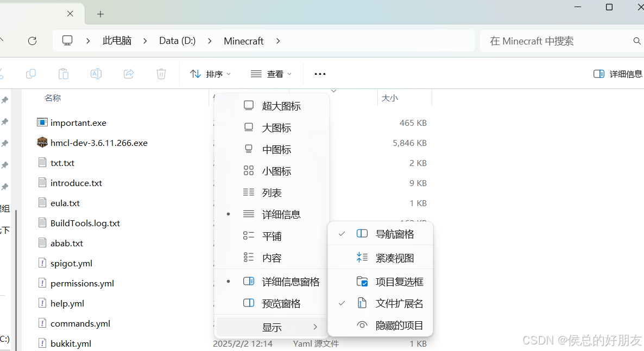Click the paste clipboard icon in toolbar
Image resolution: width=644 pixels, height=351 pixels.
tap(63, 74)
